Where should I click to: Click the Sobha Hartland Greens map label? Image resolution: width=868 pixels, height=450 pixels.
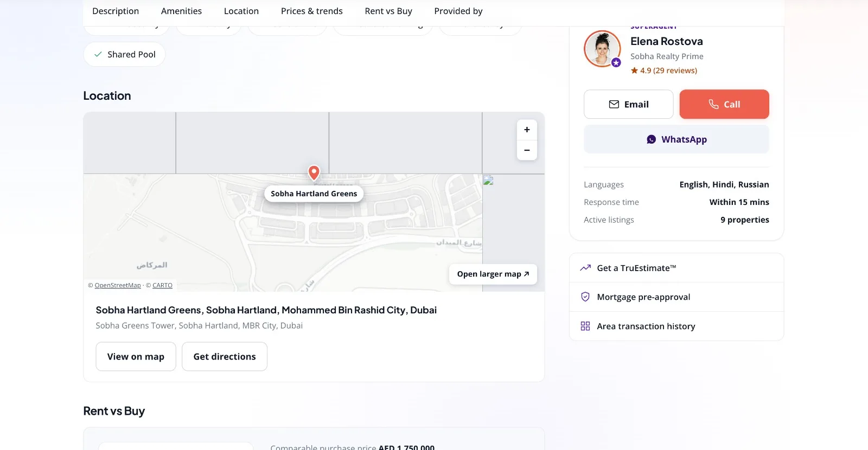[314, 194]
